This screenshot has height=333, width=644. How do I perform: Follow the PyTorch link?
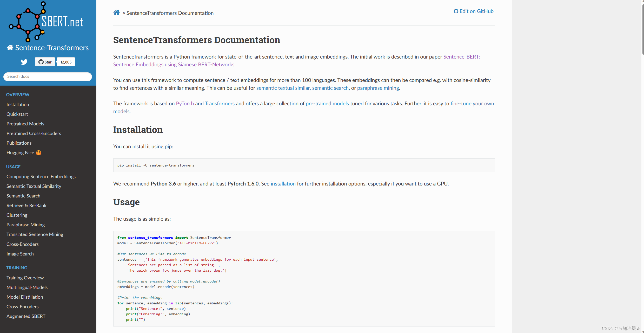pyautogui.click(x=185, y=104)
